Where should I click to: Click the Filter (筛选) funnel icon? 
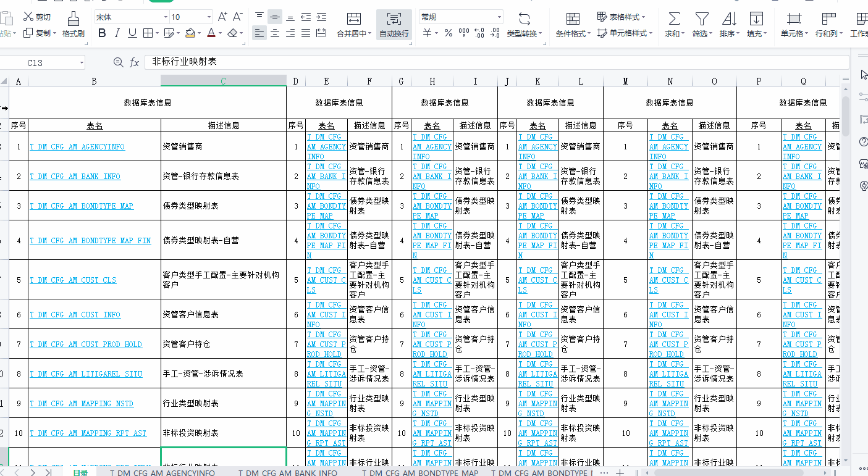coord(701,19)
